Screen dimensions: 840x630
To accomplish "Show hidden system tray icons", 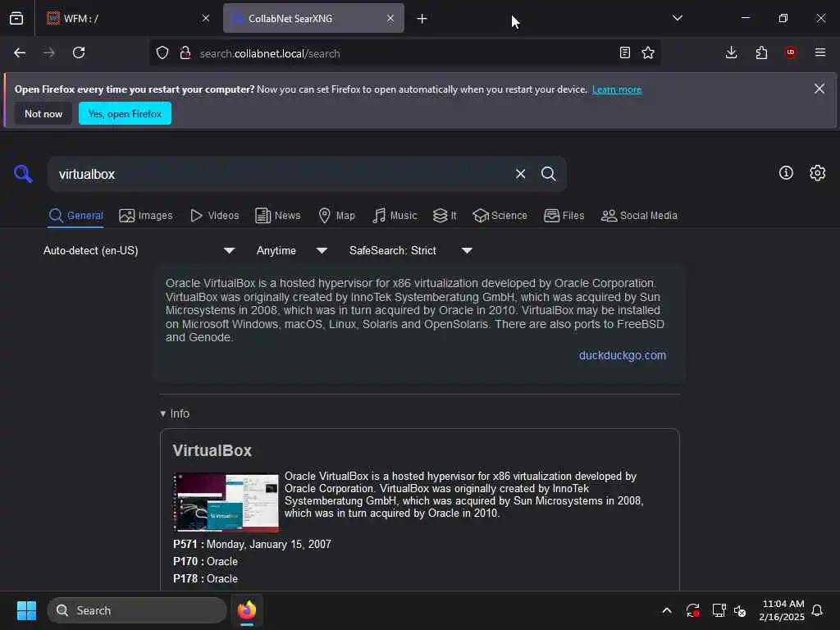I will 667,610.
